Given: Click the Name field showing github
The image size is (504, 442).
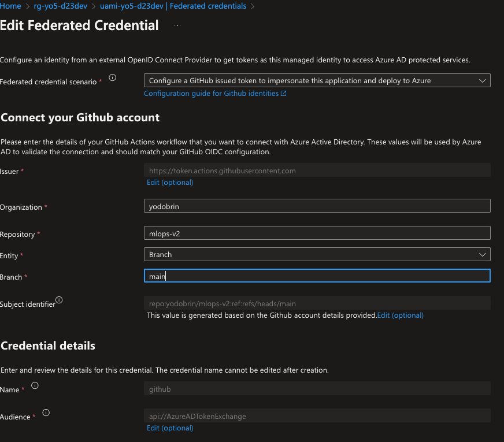Looking at the screenshot, I should tap(317, 389).
